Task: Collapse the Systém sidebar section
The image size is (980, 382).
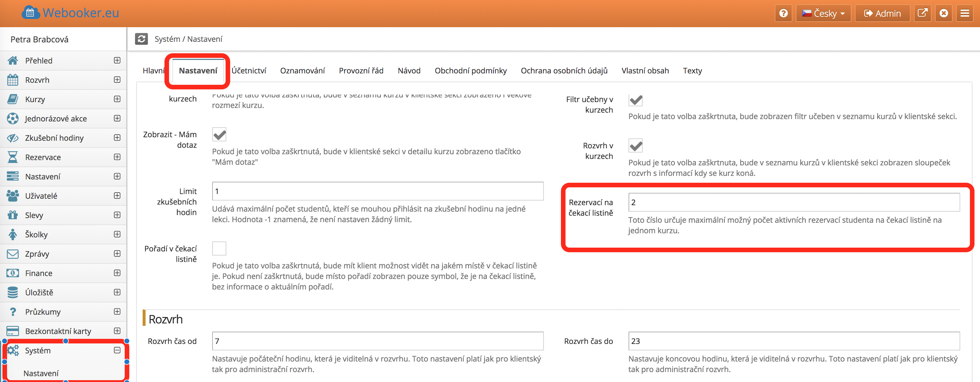Action: (x=117, y=350)
